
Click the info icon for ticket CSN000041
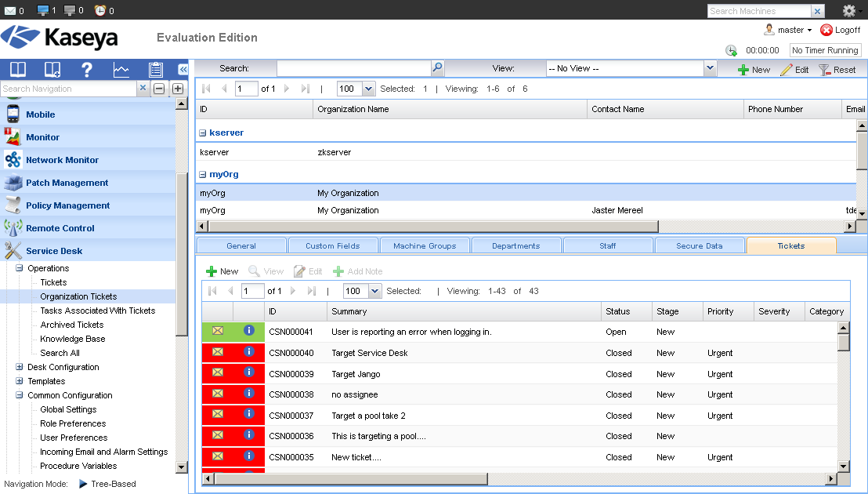tap(249, 331)
